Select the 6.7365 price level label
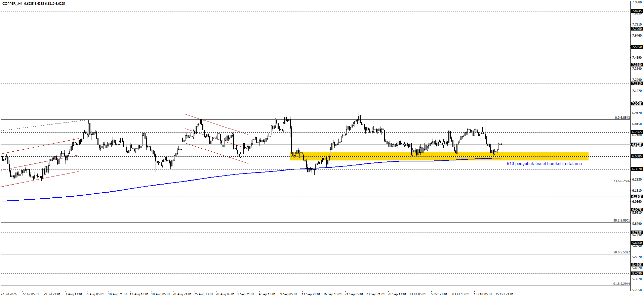 pos(637,132)
